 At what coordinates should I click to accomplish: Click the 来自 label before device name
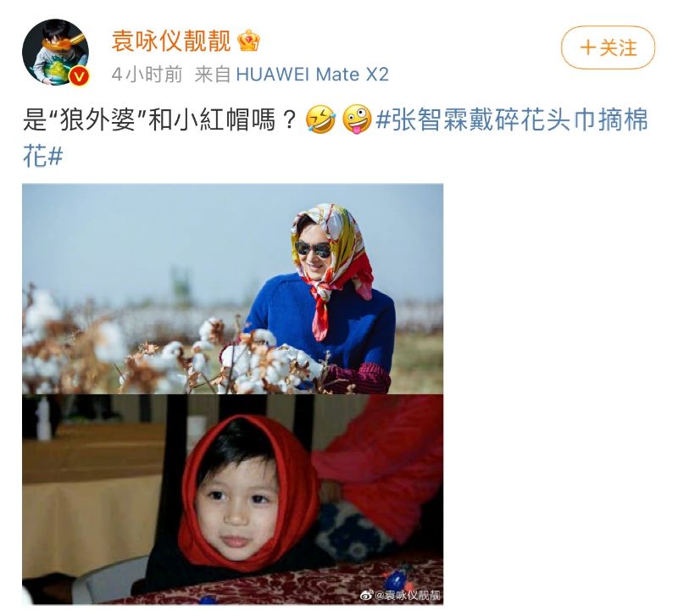point(213,75)
